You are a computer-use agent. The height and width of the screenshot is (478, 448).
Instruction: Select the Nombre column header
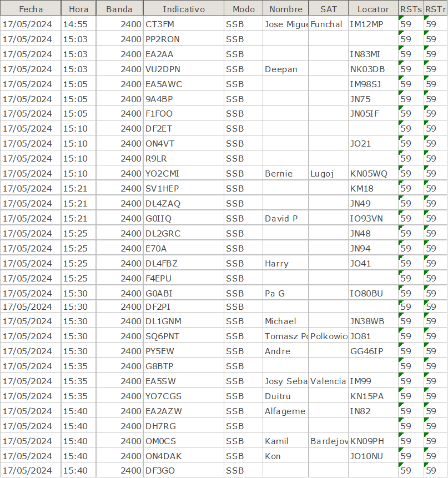pos(286,9)
